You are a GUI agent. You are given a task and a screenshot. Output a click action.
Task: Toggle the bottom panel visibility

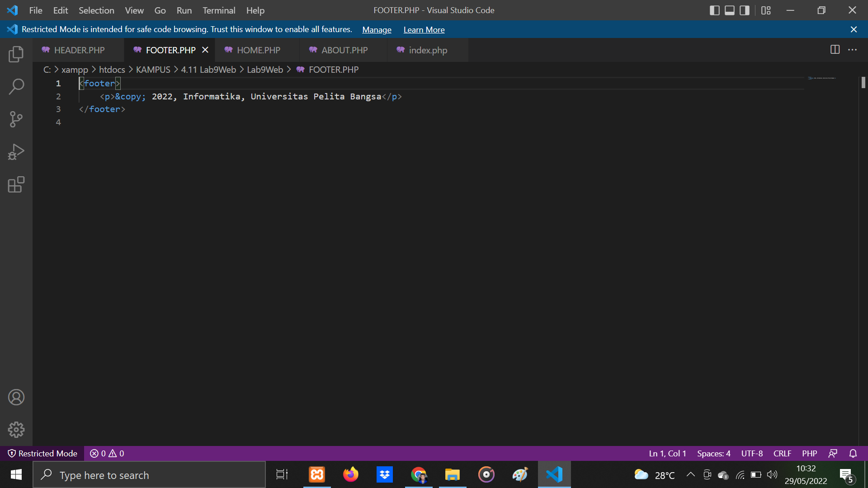(x=729, y=10)
